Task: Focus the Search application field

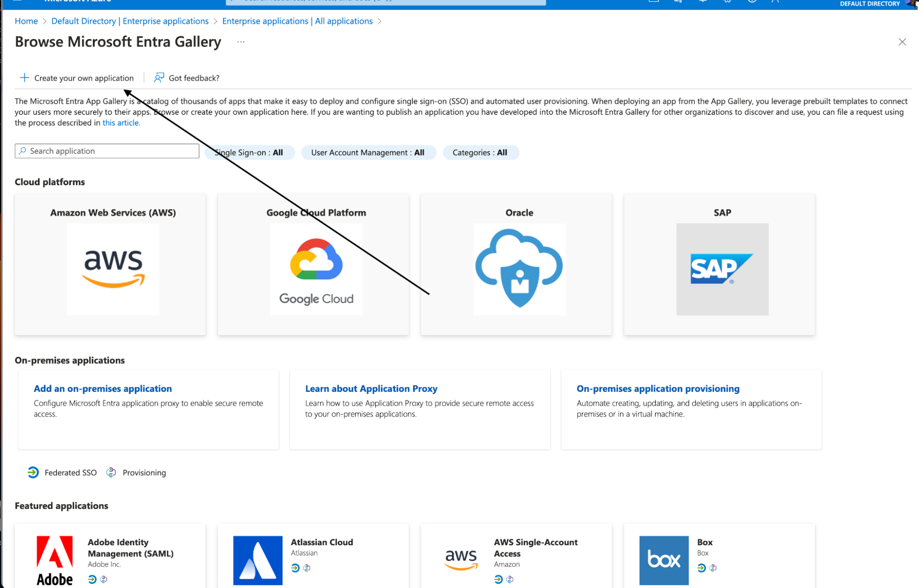Action: pyautogui.click(x=107, y=151)
